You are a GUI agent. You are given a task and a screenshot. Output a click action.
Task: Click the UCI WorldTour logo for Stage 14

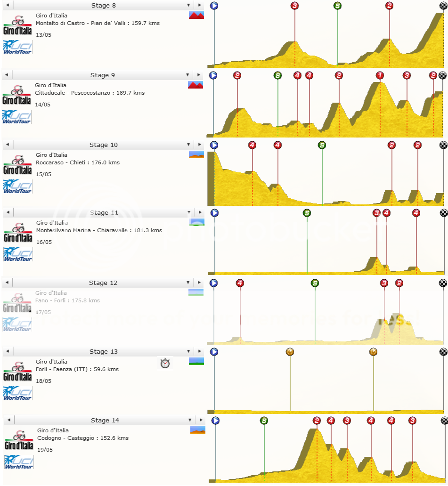coord(18,462)
